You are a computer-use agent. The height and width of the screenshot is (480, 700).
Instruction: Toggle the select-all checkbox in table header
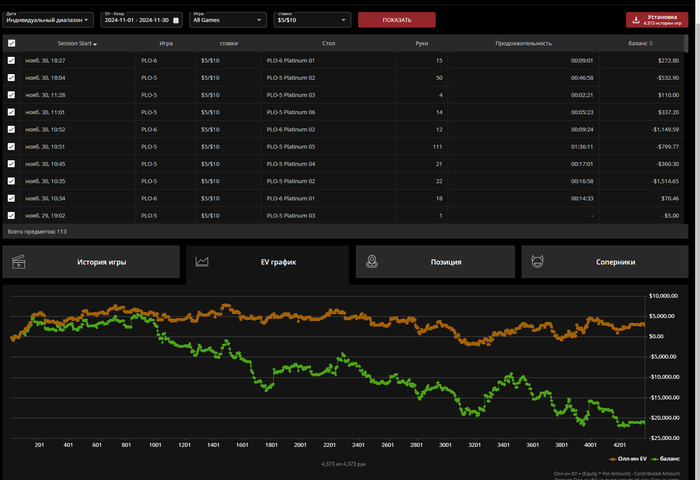(11, 44)
